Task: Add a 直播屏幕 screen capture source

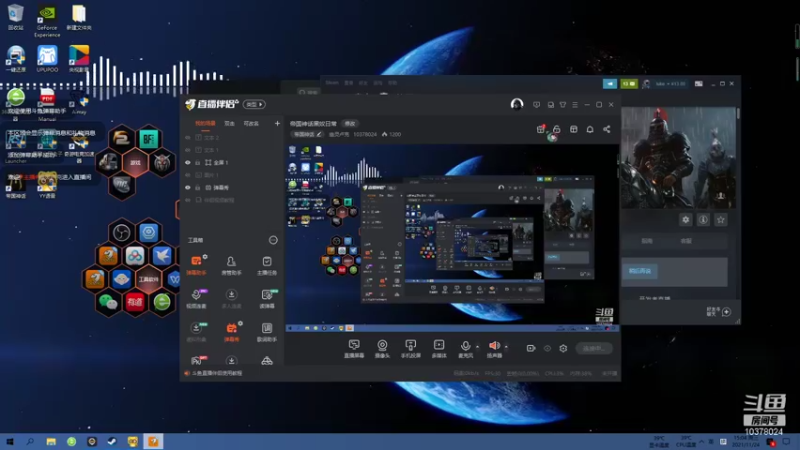Action: click(354, 348)
